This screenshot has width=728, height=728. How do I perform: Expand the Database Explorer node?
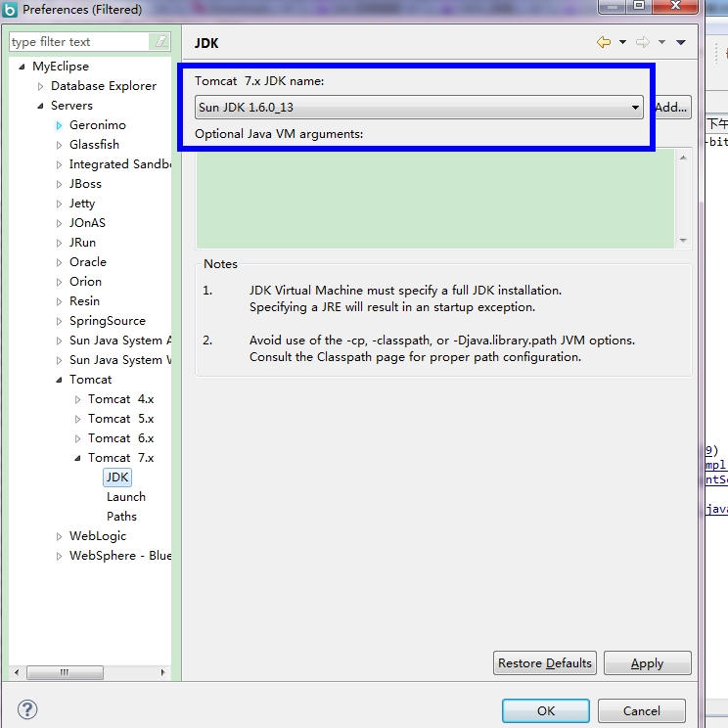[x=40, y=86]
